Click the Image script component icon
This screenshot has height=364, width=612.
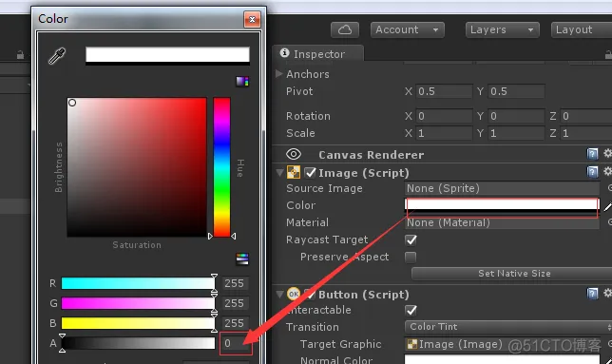pos(294,172)
